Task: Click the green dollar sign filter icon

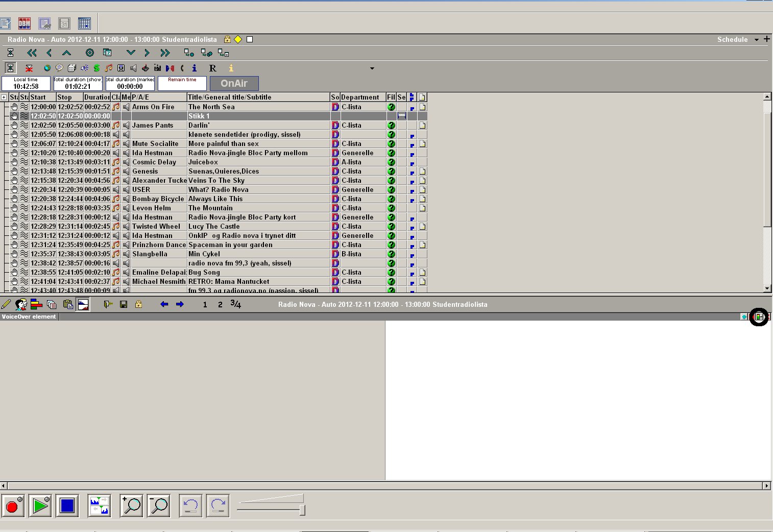Action: click(96, 68)
